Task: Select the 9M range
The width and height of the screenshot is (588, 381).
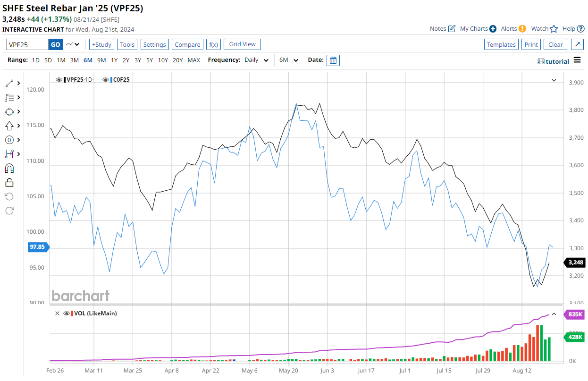Action: 101,60
